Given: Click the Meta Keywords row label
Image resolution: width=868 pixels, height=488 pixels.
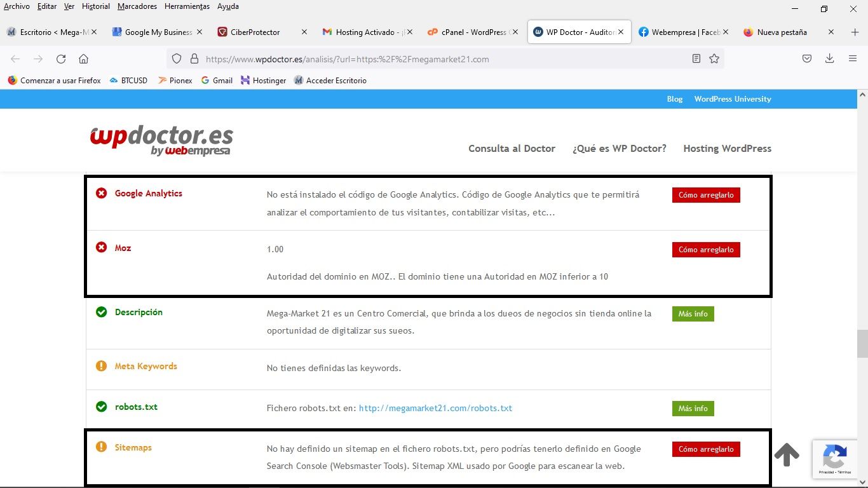Looking at the screenshot, I should pos(146,366).
